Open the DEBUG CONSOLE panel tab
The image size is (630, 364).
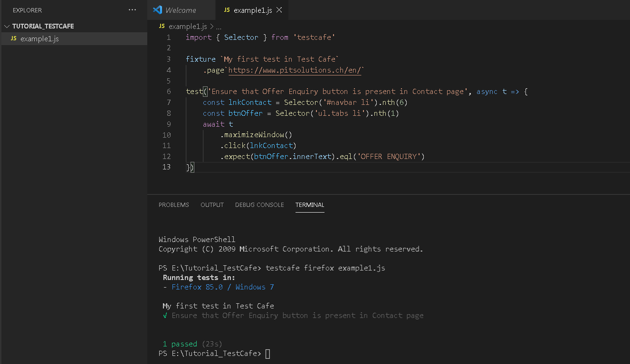coord(259,205)
